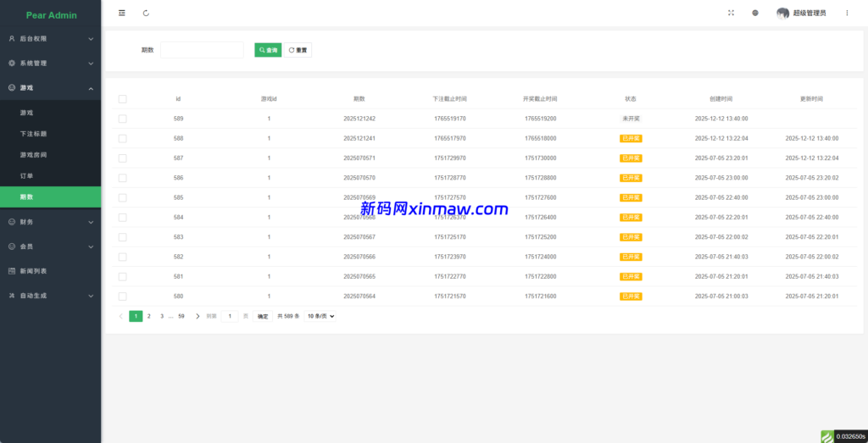The height and width of the screenshot is (443, 868).
Task: Click the 更新时间 column header
Action: tap(811, 99)
